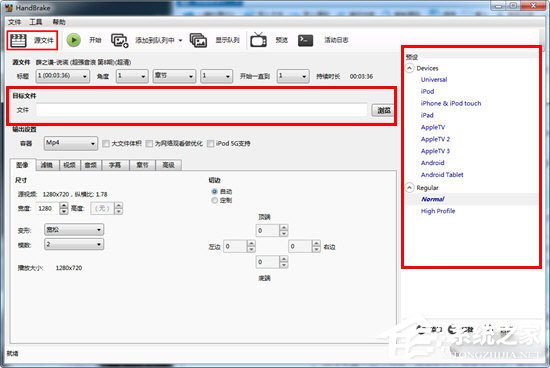This screenshot has width=550, height=368.
Task: Click the Show Queue stacked images icon
Action: [x=198, y=40]
